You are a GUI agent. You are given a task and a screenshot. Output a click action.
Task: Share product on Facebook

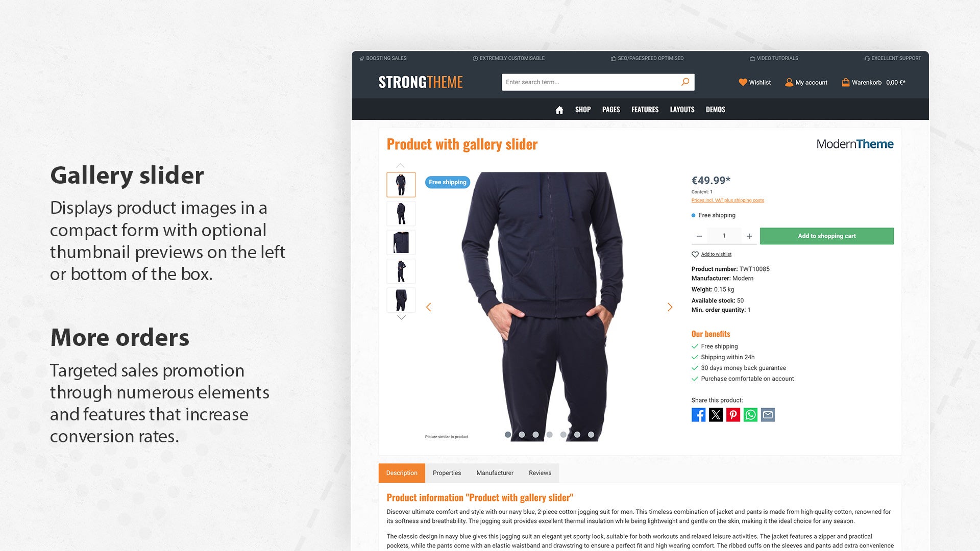point(698,415)
